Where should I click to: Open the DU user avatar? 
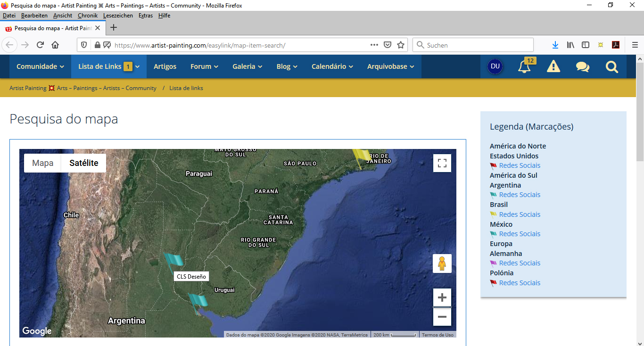(495, 66)
